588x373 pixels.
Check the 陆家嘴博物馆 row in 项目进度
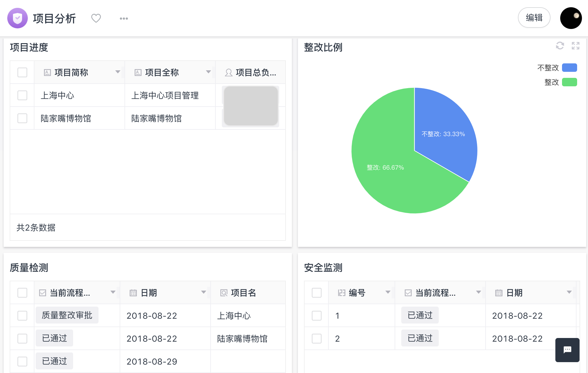(22, 118)
